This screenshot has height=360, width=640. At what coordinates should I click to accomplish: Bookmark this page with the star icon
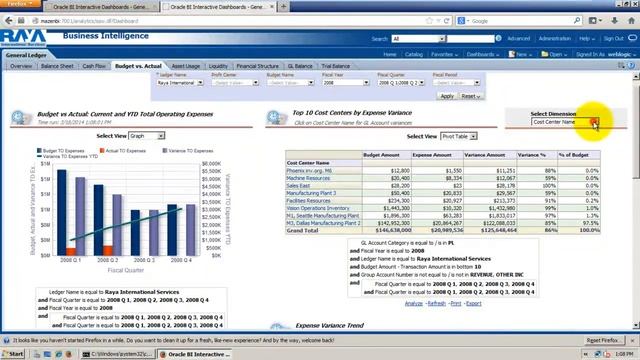pos(429,21)
